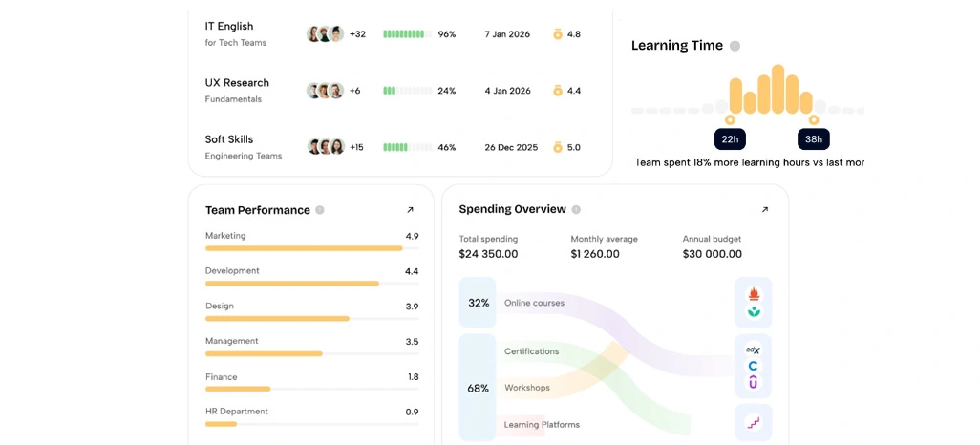The image size is (980, 445).
Task: Click the Spending Overview info icon
Action: coord(576,209)
